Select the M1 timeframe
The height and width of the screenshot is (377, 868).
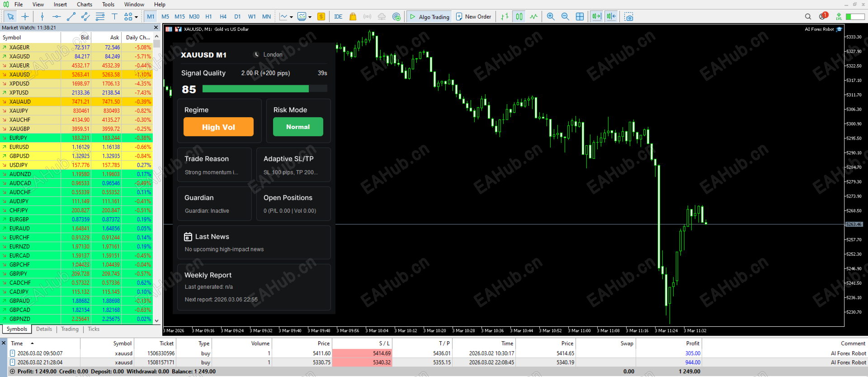(151, 17)
